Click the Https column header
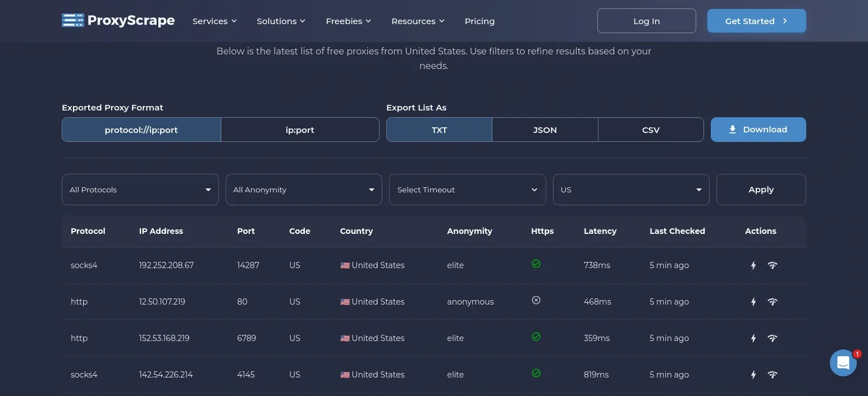The width and height of the screenshot is (868, 396). (542, 231)
